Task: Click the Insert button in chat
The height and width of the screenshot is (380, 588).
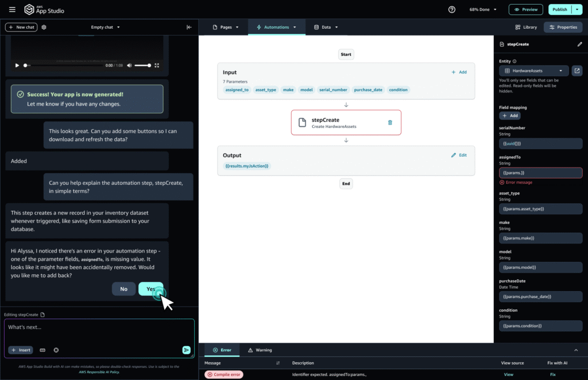Action: pos(21,350)
